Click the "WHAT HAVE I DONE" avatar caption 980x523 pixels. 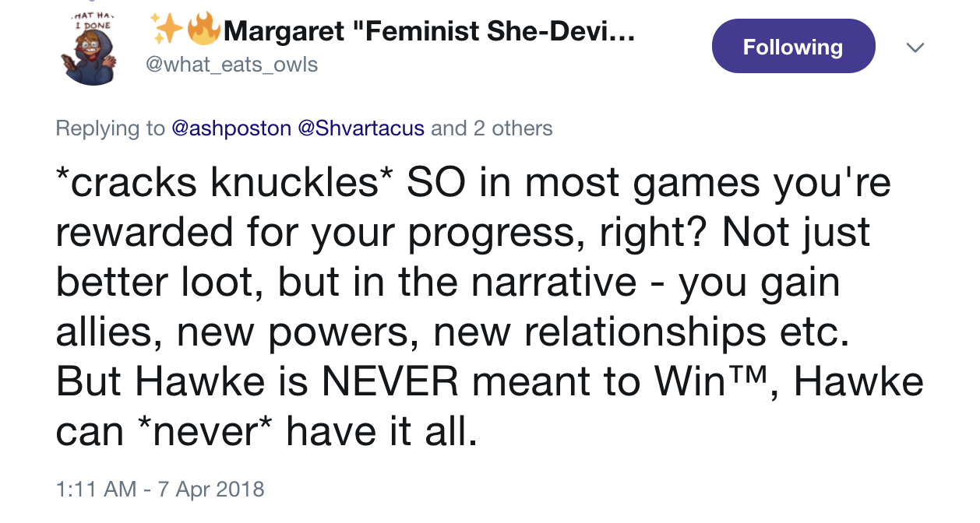[93, 19]
